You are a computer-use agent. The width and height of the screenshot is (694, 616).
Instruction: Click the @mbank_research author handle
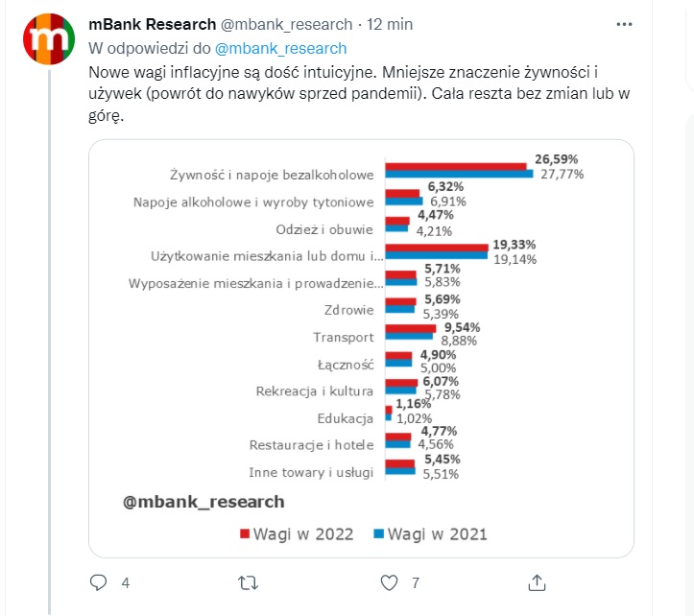click(286, 24)
